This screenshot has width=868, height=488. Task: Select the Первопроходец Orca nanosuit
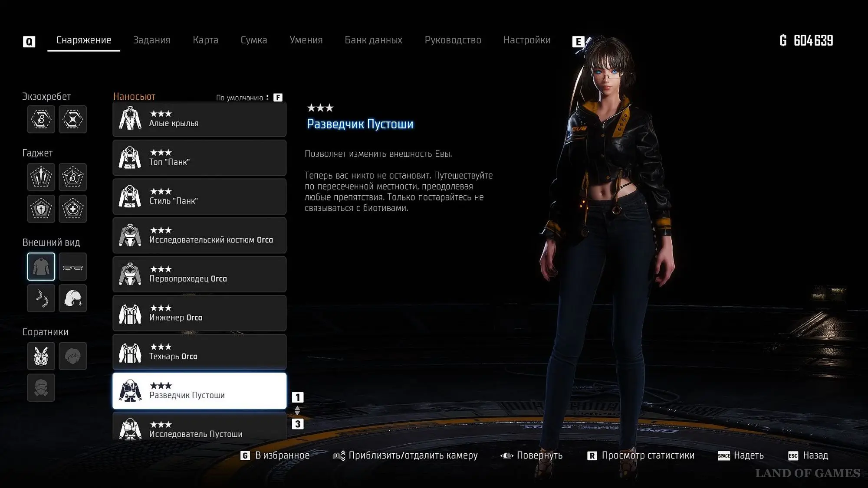click(x=200, y=274)
